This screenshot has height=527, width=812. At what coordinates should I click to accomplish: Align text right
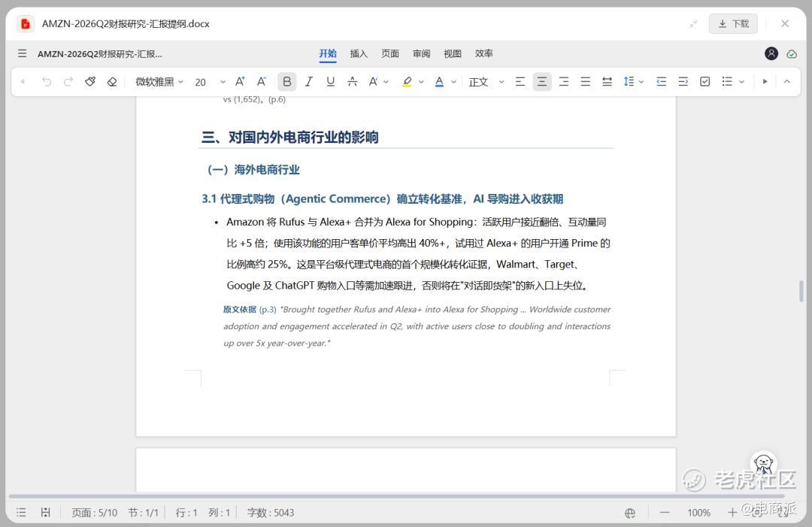click(x=563, y=81)
